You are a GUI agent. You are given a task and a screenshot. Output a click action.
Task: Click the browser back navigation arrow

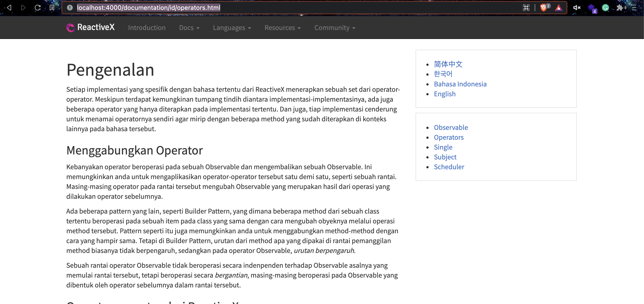[x=9, y=8]
